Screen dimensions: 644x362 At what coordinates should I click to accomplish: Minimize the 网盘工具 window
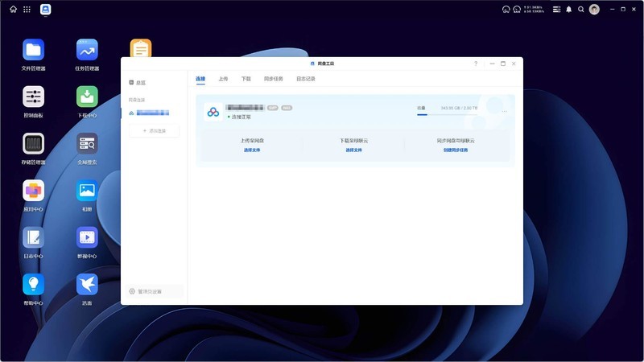click(492, 64)
